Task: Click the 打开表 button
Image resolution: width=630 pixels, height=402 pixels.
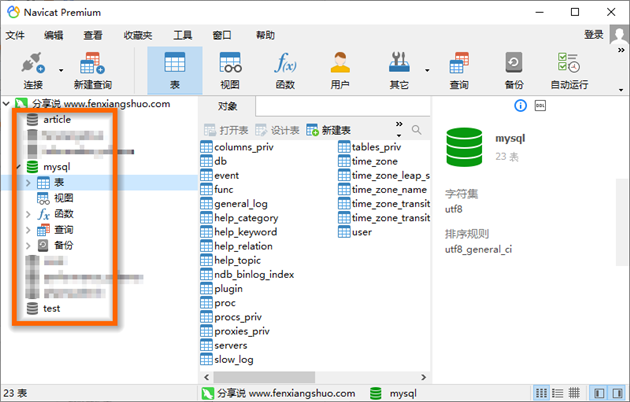Action: (x=226, y=130)
